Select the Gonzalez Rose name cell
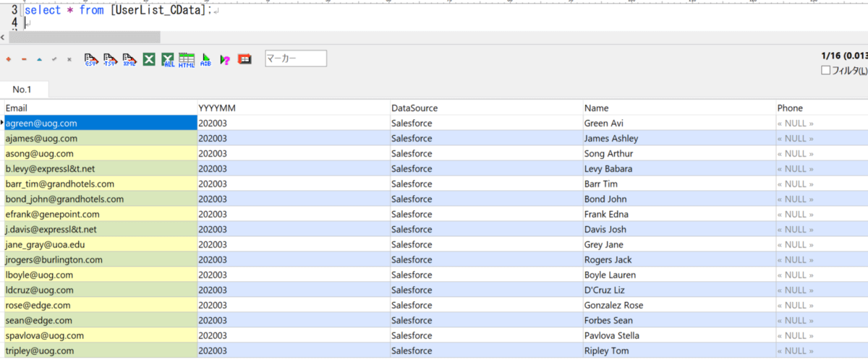868x362 pixels. (613, 306)
